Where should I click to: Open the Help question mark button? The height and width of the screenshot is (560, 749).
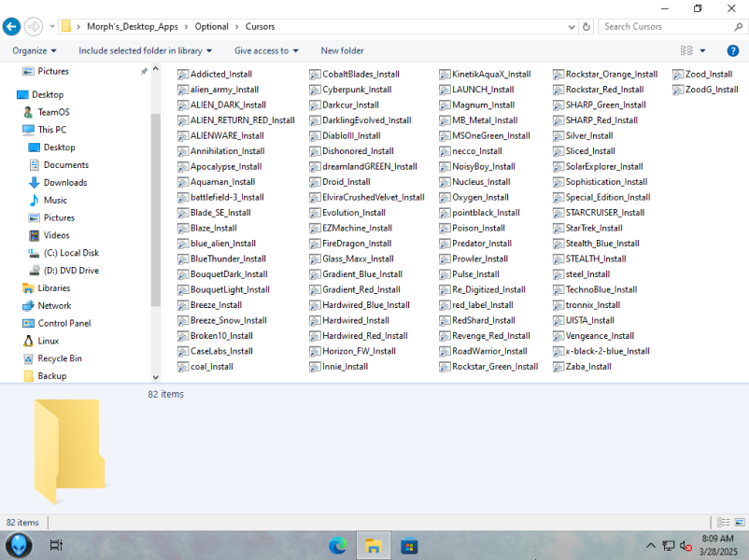pyautogui.click(x=733, y=50)
